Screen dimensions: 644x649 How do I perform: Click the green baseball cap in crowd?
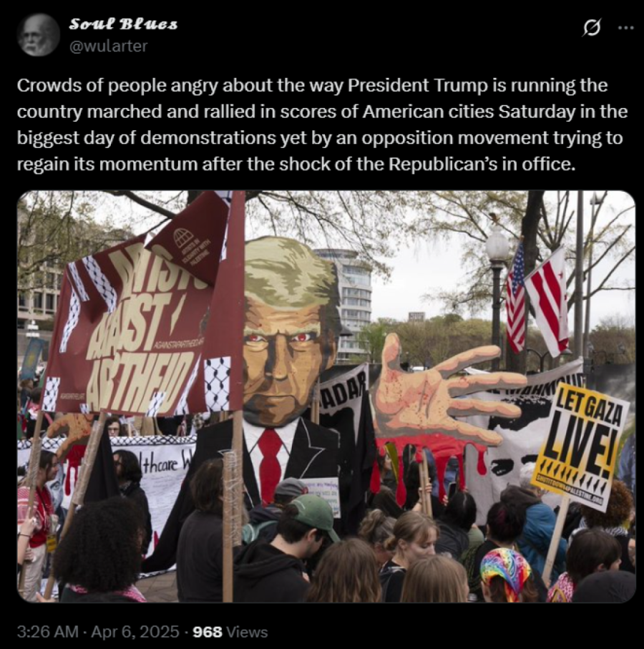(316, 517)
